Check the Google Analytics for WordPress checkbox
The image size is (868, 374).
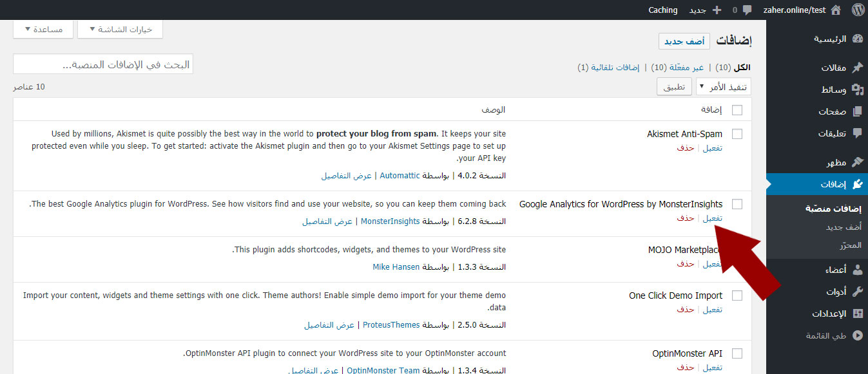click(x=737, y=204)
